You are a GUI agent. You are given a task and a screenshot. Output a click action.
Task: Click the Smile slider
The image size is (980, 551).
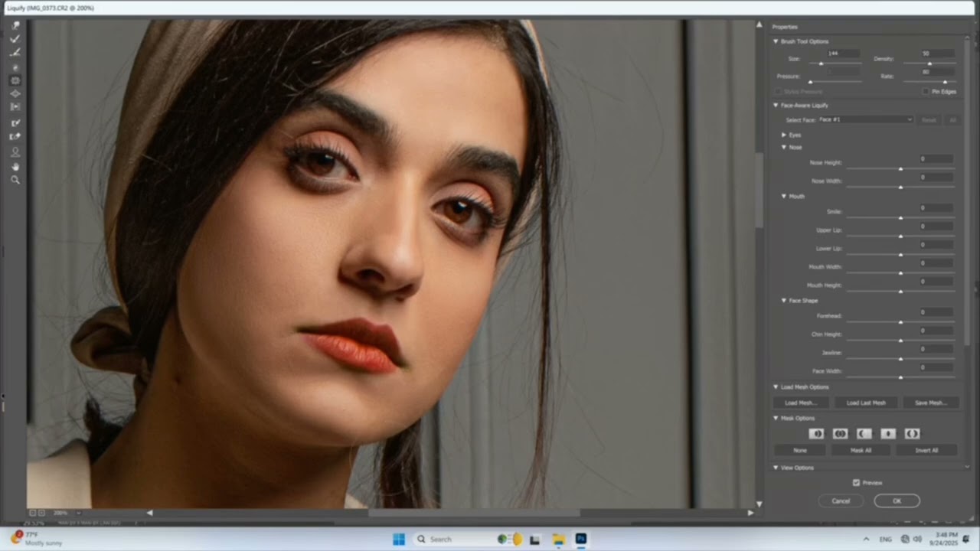[900, 217]
